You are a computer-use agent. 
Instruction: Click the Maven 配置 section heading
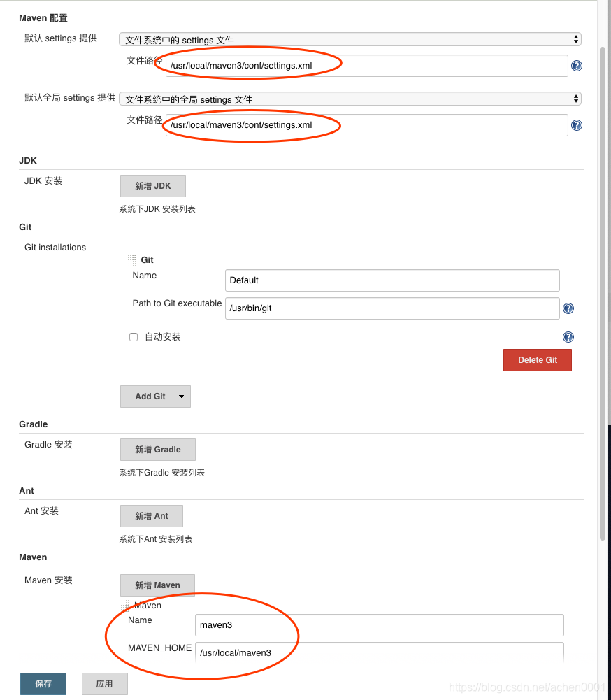pos(43,18)
